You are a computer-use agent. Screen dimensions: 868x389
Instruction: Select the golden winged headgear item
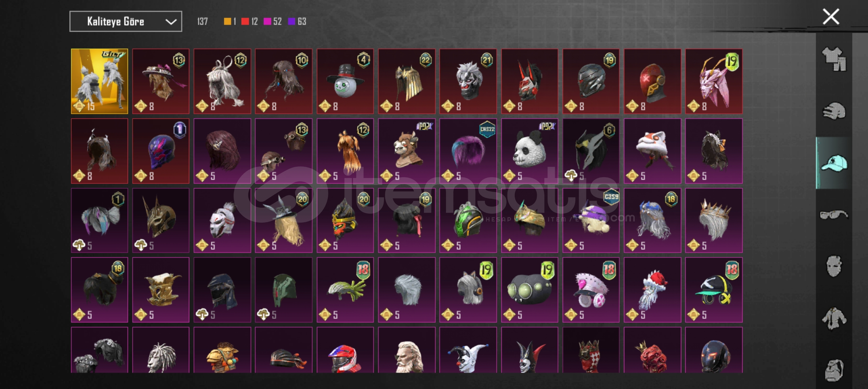pos(99,81)
